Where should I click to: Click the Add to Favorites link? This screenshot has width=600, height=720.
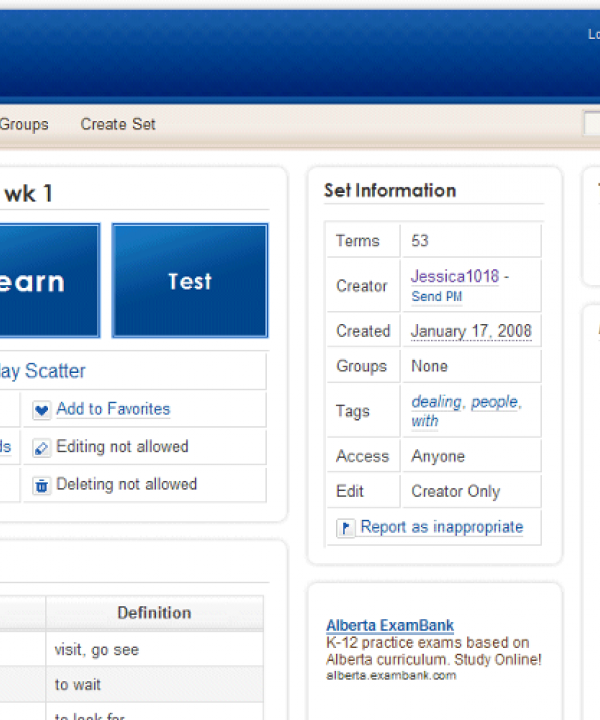pos(113,409)
